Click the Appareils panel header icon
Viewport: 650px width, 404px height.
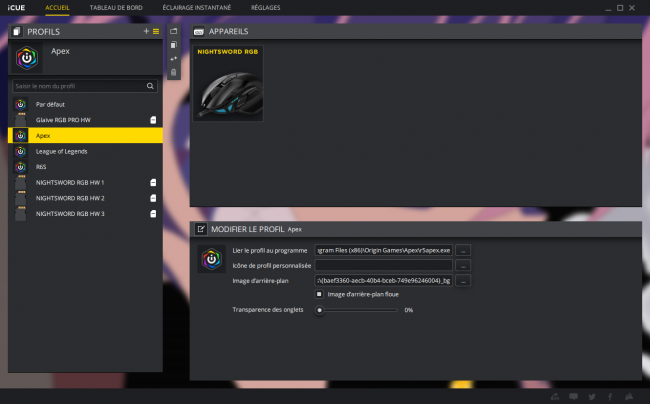199,31
